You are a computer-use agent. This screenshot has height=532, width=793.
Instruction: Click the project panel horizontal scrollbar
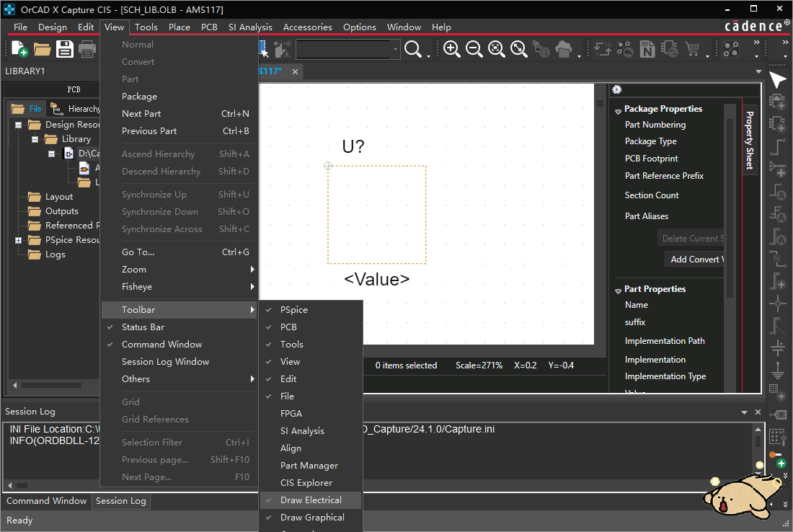coord(53,386)
